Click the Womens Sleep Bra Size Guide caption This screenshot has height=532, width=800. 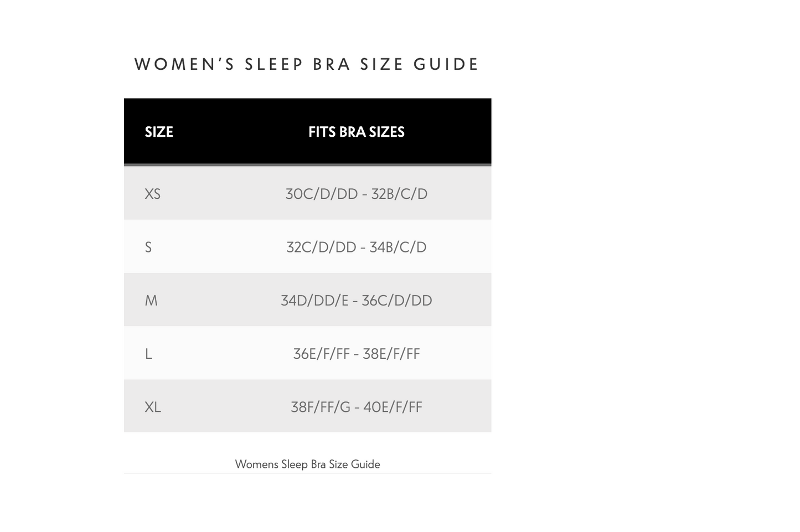tap(308, 464)
